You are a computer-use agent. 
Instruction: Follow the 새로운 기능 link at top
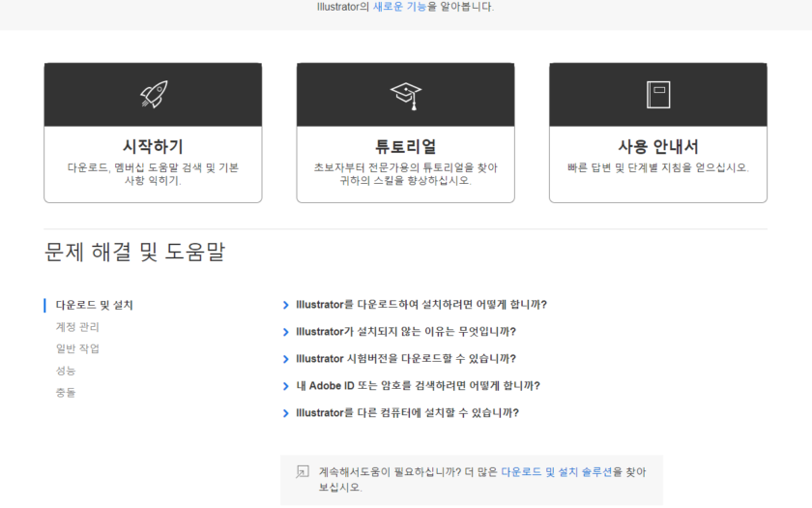click(399, 7)
